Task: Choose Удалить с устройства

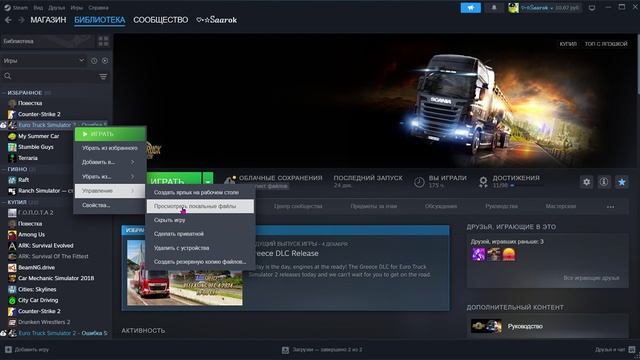Action: tap(200, 248)
